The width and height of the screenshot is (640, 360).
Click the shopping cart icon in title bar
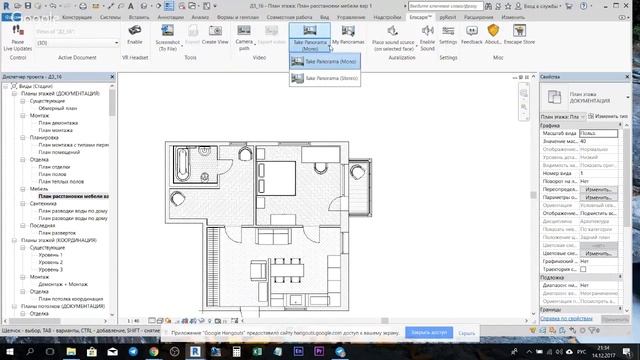pos(569,6)
